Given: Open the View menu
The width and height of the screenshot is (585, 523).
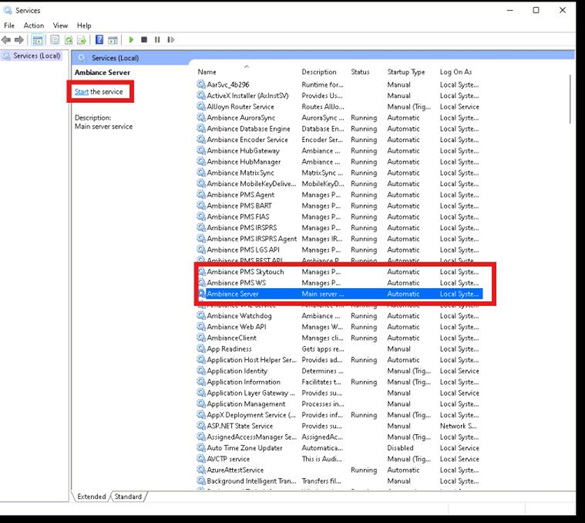Looking at the screenshot, I should pyautogui.click(x=60, y=25).
